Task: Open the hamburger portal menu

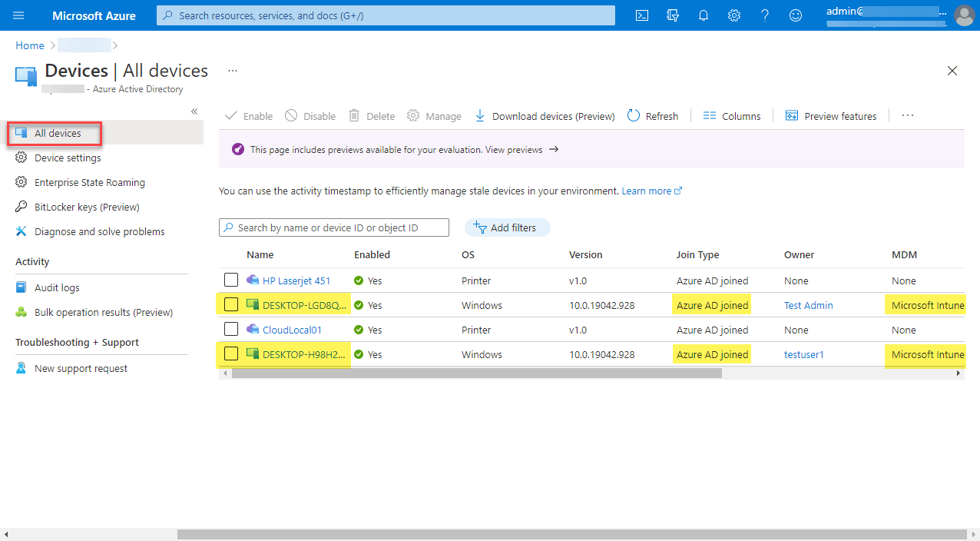Action: [19, 15]
